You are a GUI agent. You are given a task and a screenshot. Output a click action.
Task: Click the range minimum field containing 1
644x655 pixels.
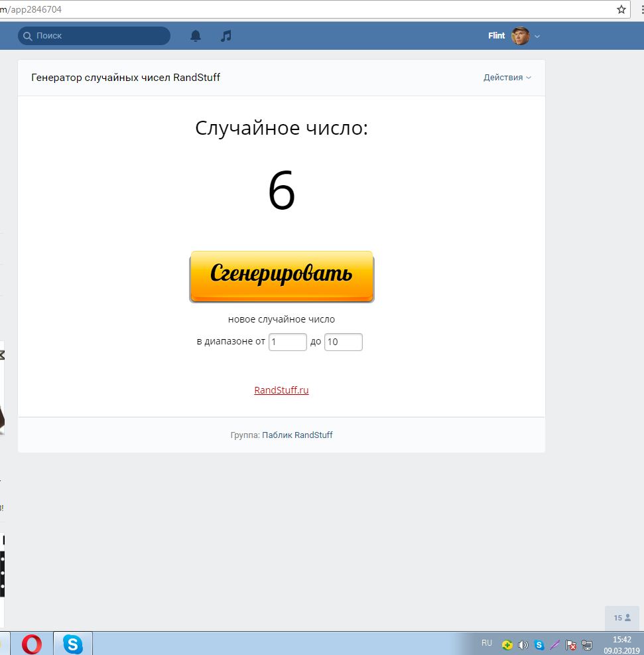[288, 342]
